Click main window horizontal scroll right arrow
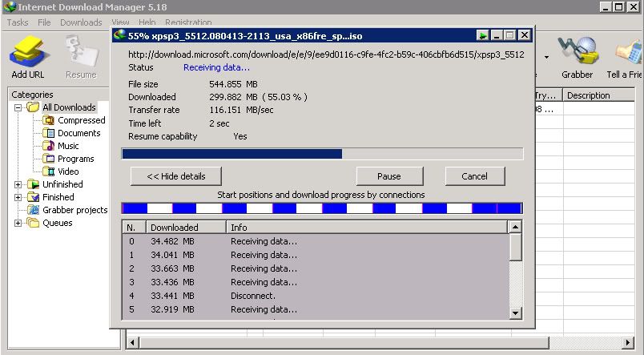This screenshot has width=644, height=355. (627, 342)
